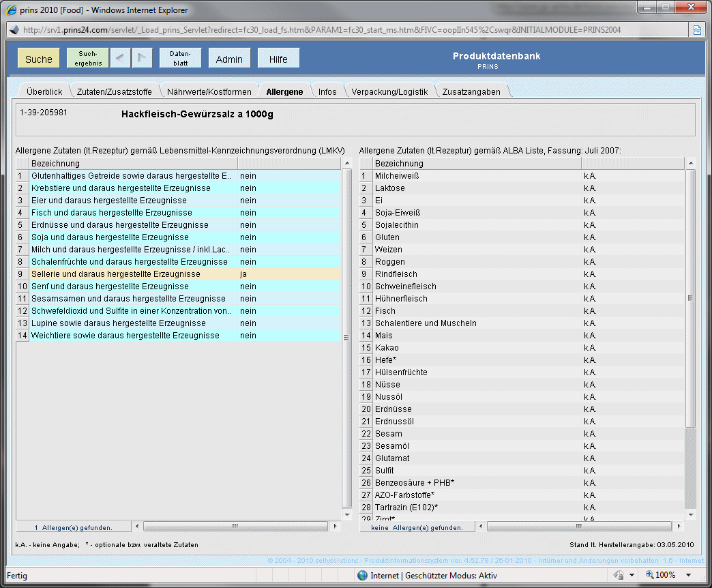Click the Internet zone globe icon

point(363,575)
